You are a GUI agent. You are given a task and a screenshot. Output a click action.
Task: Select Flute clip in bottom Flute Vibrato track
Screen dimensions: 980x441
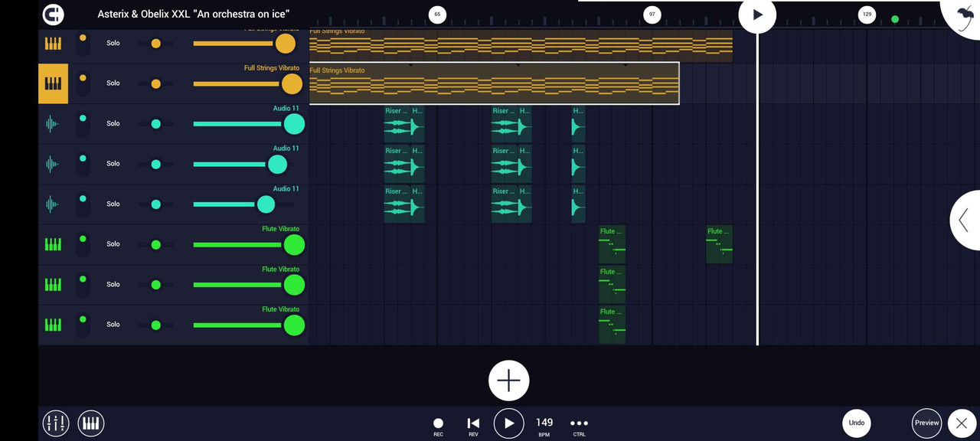click(x=612, y=325)
